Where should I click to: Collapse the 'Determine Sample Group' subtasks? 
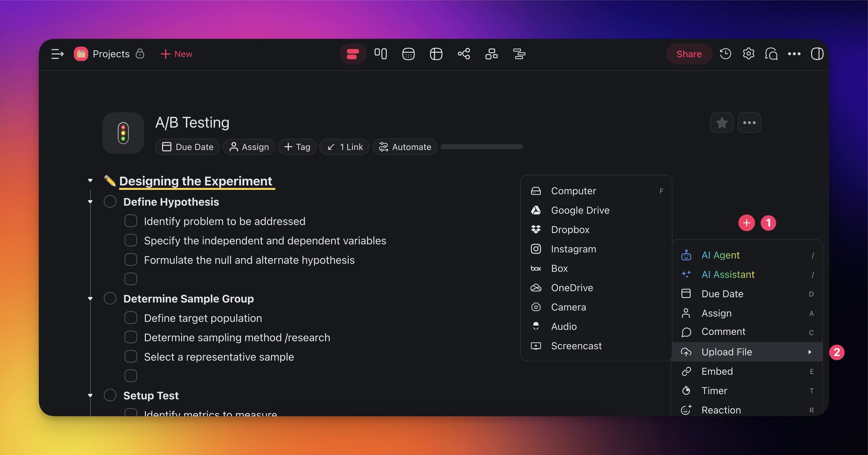click(x=90, y=299)
